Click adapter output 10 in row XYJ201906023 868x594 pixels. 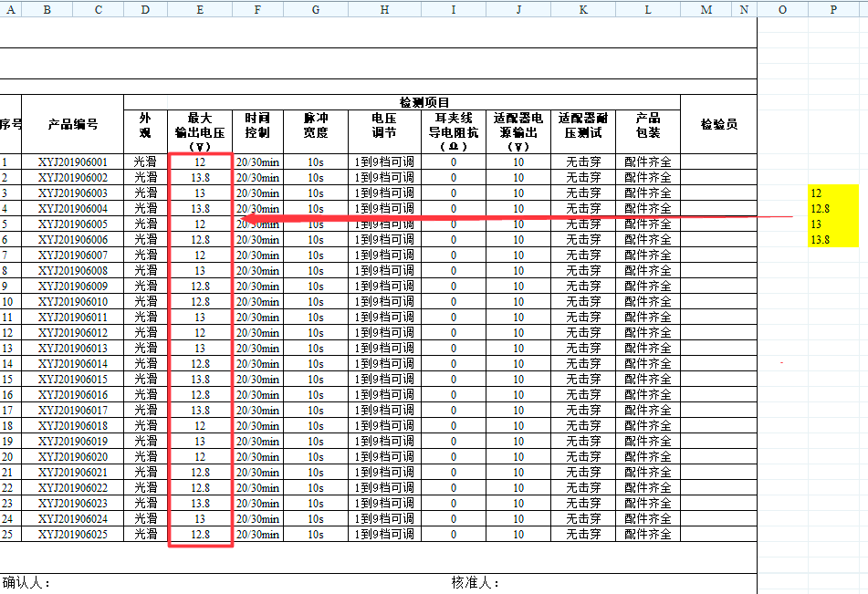(x=518, y=503)
